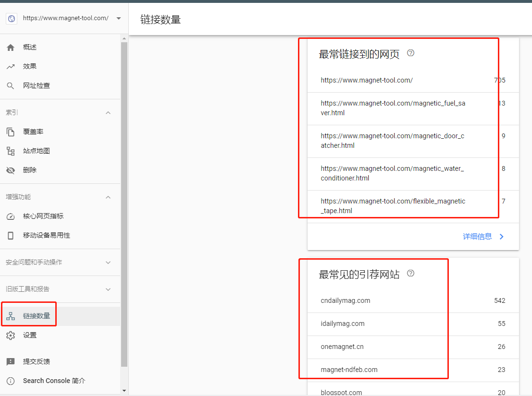Image resolution: width=532 pixels, height=396 pixels.
Task: Click the network icon for 链接数量
Action: (x=11, y=316)
